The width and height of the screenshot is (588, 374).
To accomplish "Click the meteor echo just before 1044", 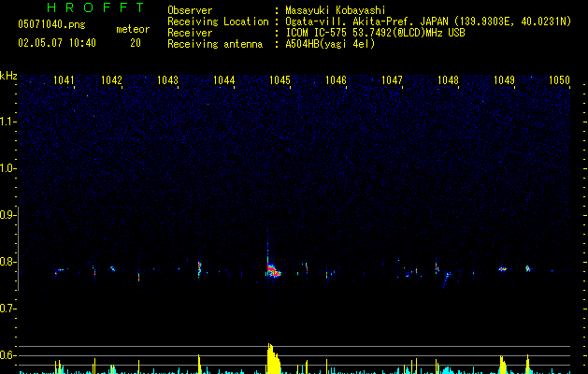I will pyautogui.click(x=199, y=268).
